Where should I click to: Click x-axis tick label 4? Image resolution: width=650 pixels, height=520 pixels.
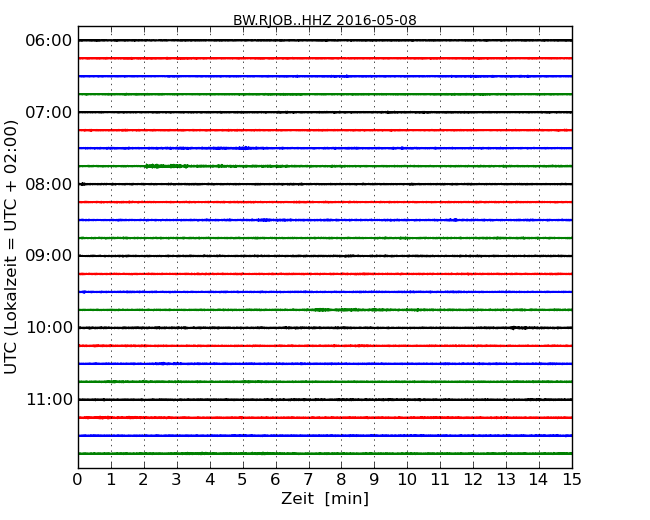[x=210, y=480]
